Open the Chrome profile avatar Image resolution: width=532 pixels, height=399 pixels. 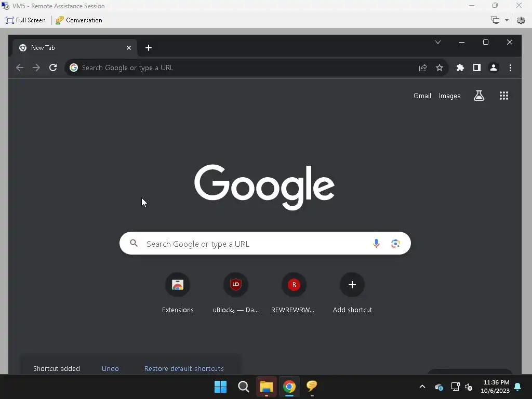[x=494, y=68]
